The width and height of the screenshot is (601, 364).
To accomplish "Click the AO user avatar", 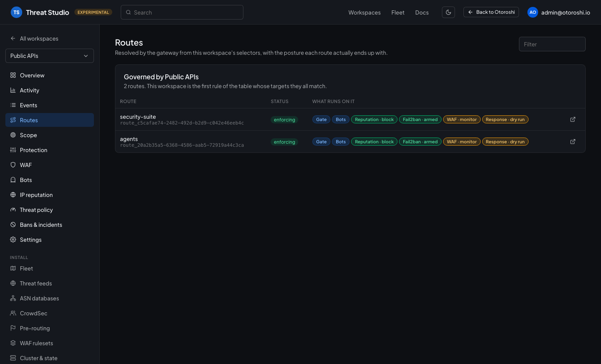I will pyautogui.click(x=533, y=12).
